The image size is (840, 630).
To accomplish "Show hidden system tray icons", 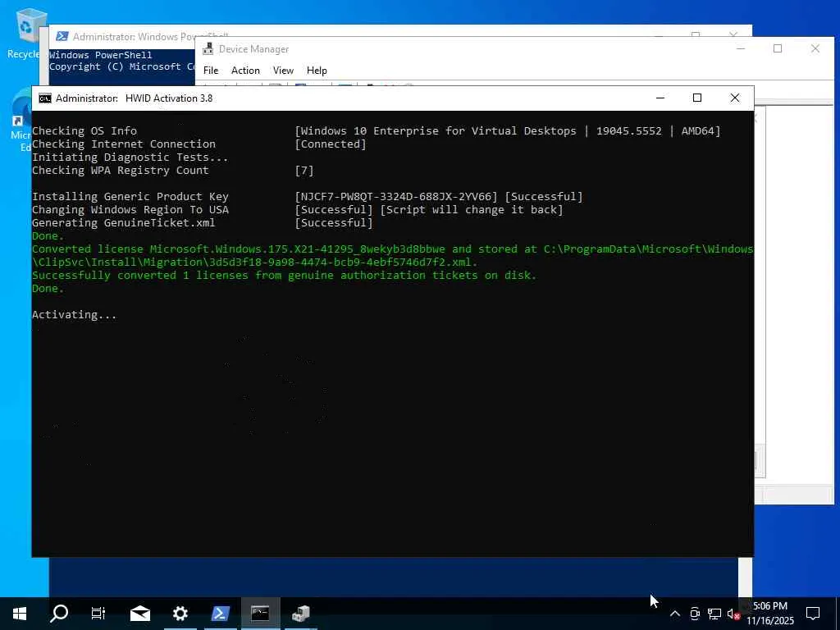I will pos(675,614).
